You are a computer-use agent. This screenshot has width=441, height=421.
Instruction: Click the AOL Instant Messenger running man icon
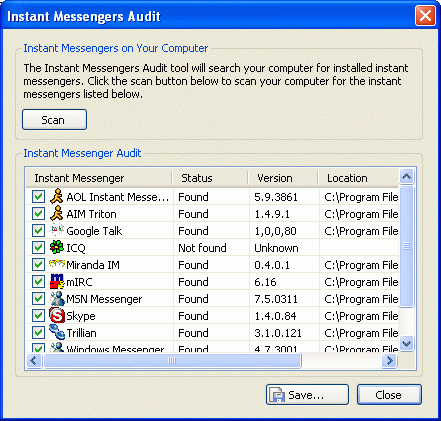[56, 196]
